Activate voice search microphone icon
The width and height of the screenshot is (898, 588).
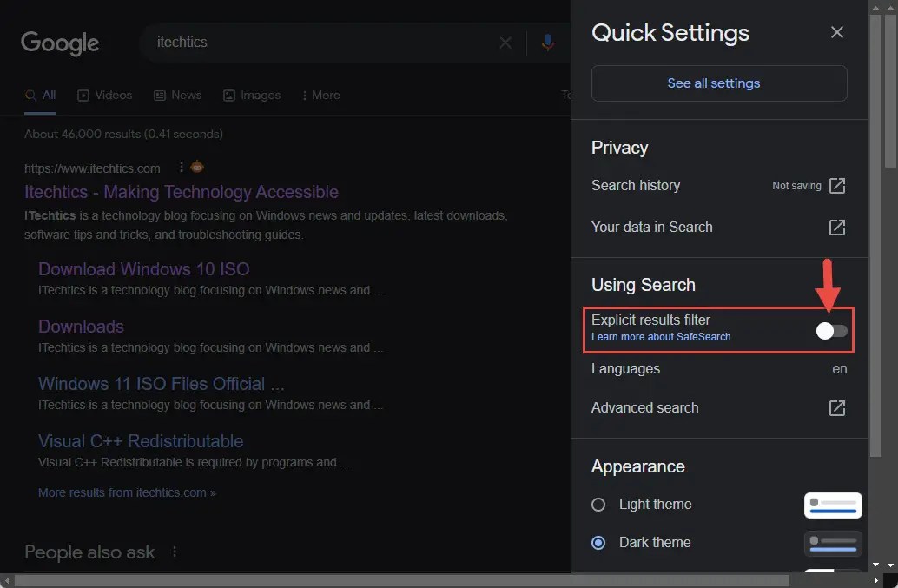[547, 42]
